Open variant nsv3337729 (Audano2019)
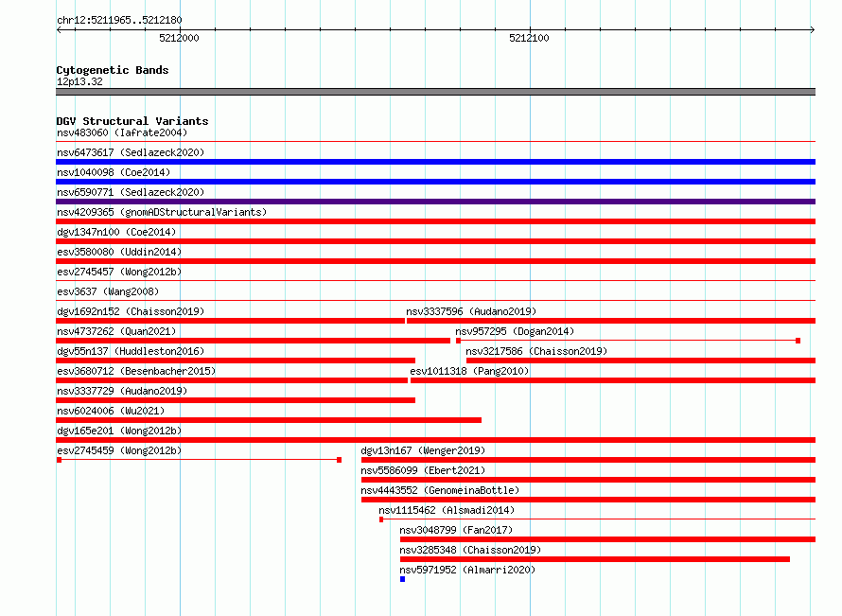842x616 pixels. tap(122, 391)
